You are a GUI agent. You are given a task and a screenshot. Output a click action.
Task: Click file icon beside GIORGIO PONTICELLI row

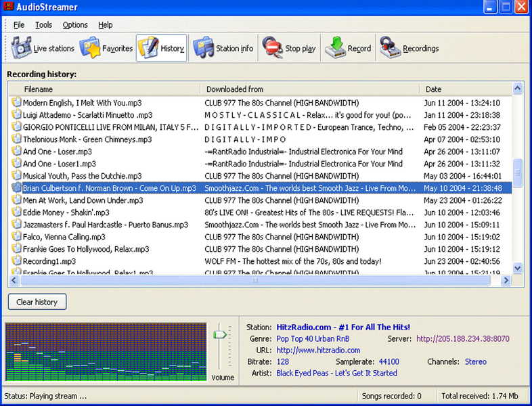tap(16, 127)
